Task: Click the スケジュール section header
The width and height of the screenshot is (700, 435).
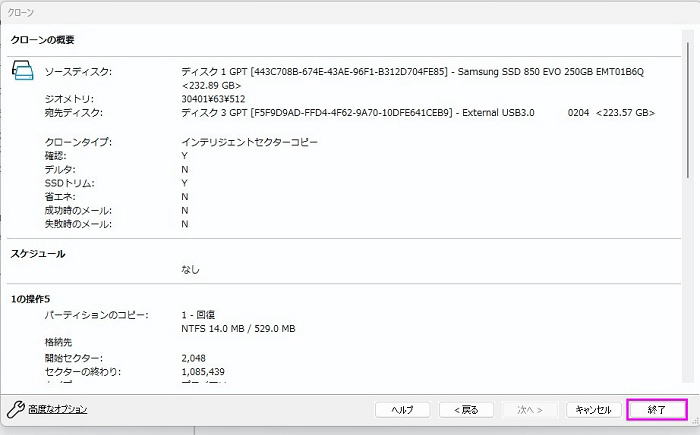Action: coord(38,254)
